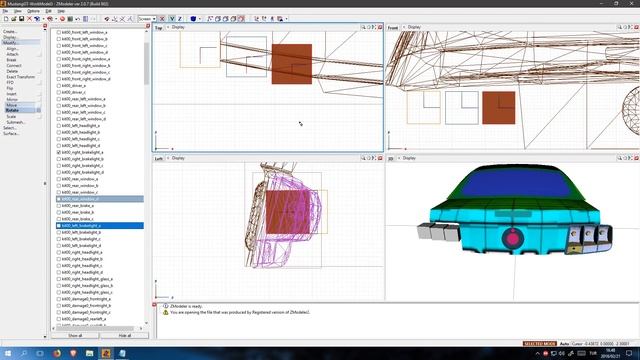Toggle checkbox for kit00_damage0_frontright_a

[59, 299]
